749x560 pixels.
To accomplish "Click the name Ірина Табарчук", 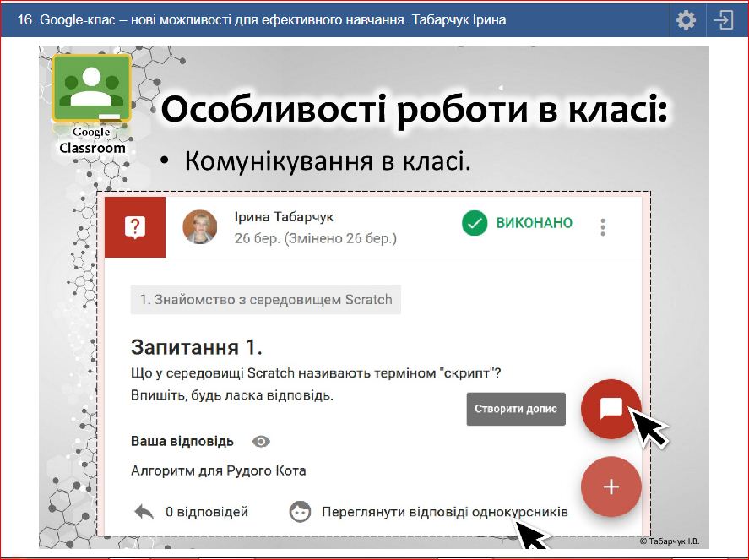I will tap(284, 217).
